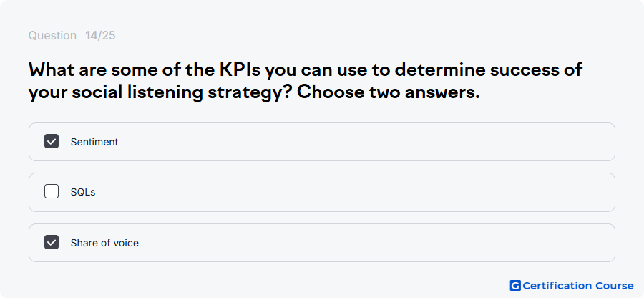This screenshot has width=644, height=298.
Task: Click the bold 14 question number
Action: click(x=91, y=36)
